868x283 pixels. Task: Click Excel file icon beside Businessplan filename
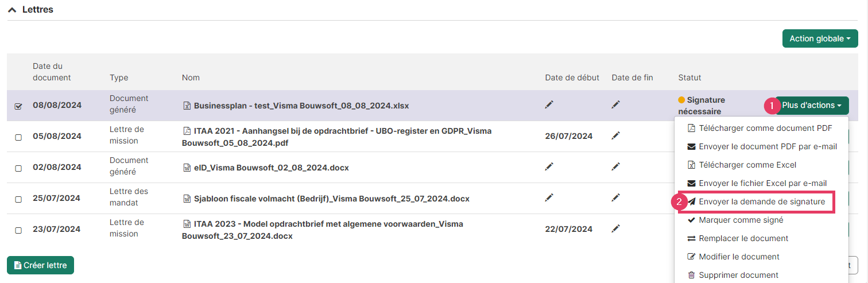[187, 106]
